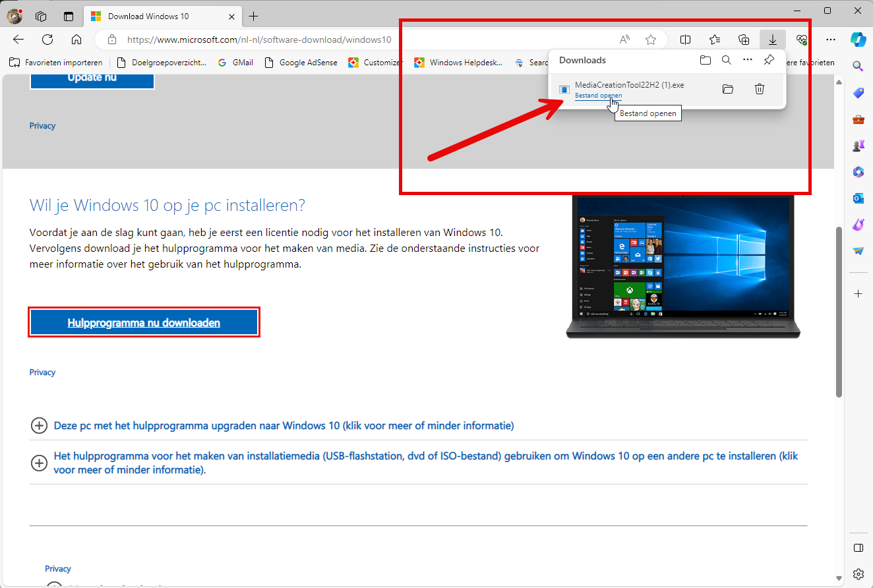This screenshot has height=588, width=873.
Task: Open the Customizer bookmark
Action: tap(375, 63)
